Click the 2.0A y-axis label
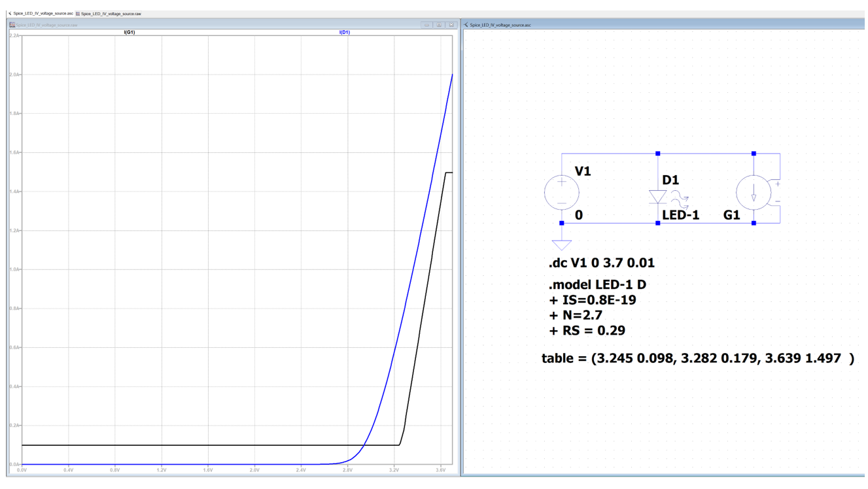Screen dimensions: 868x489 pos(14,75)
